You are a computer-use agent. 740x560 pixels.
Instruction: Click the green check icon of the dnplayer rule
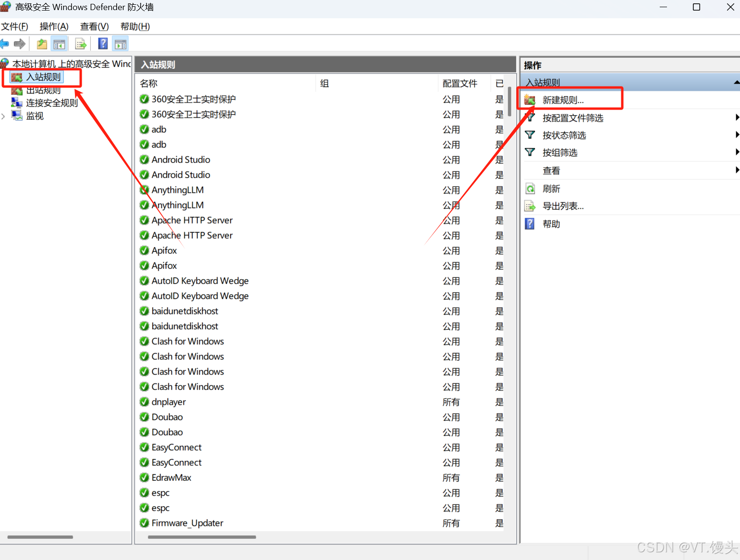tap(144, 402)
